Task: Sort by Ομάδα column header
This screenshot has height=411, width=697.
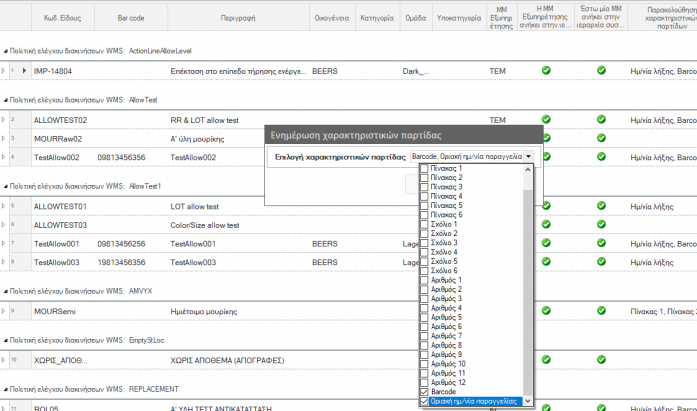Action: (416, 18)
